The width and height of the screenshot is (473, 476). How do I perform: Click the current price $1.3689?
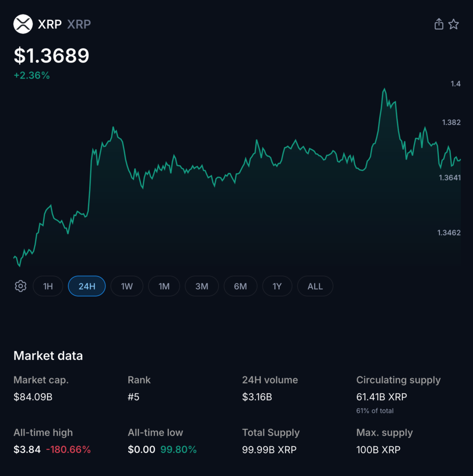(52, 56)
